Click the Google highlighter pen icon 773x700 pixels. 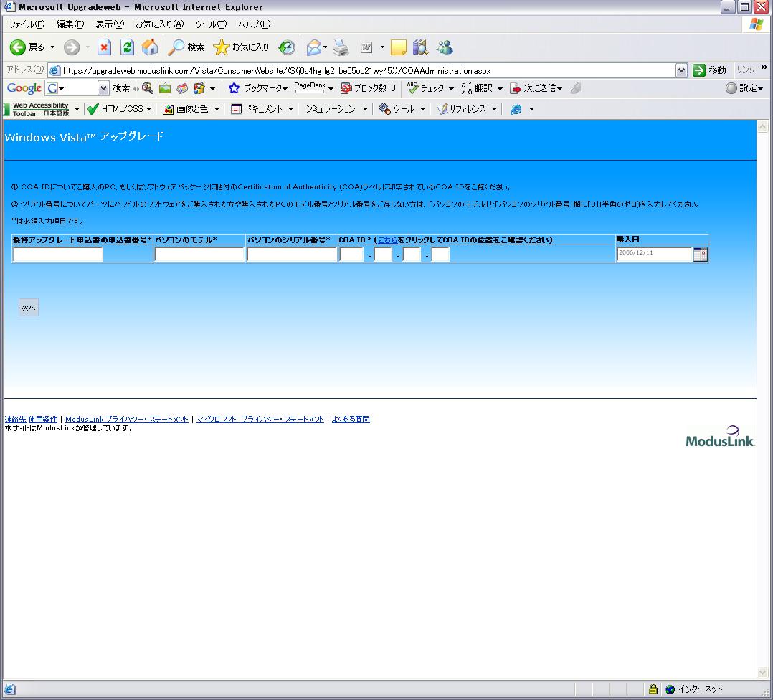(575, 88)
